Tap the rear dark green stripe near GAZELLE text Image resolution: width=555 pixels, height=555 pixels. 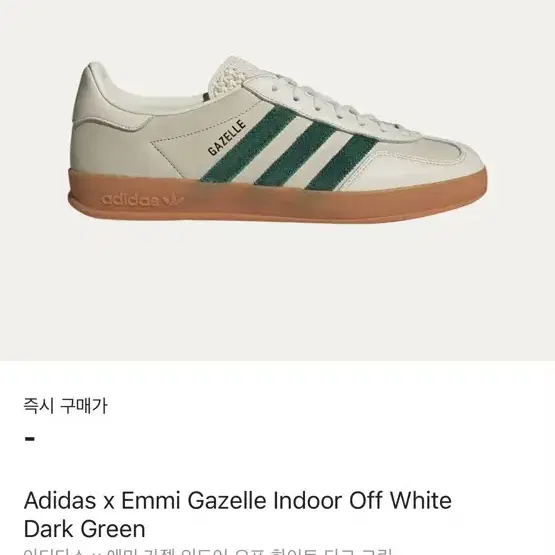point(248,144)
